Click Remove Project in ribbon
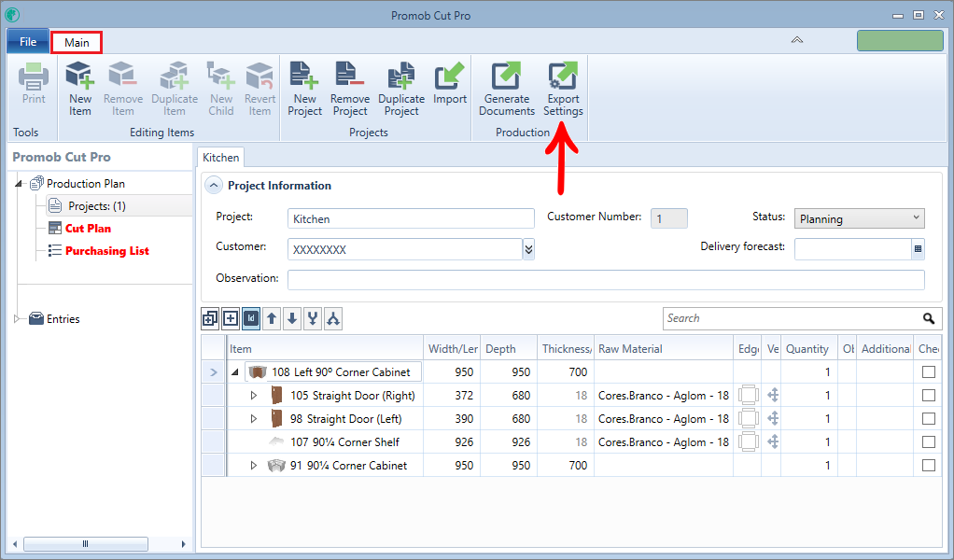 tap(350, 89)
